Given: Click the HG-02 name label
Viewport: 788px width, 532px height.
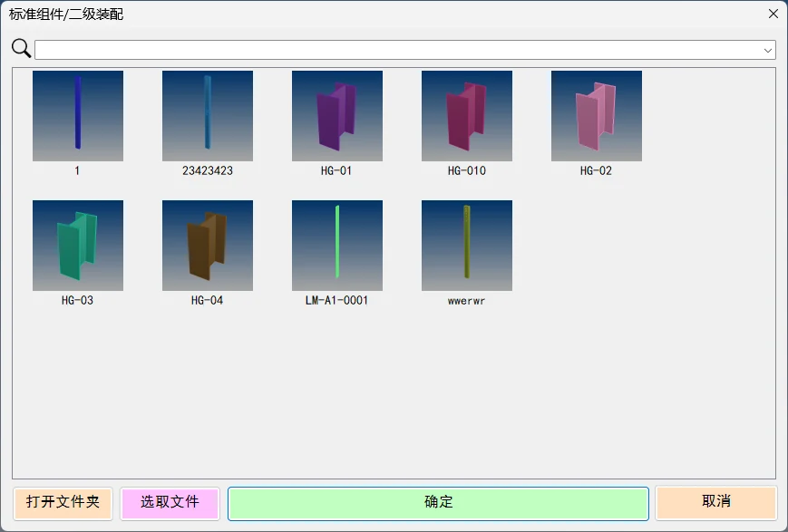Looking at the screenshot, I should click(596, 170).
